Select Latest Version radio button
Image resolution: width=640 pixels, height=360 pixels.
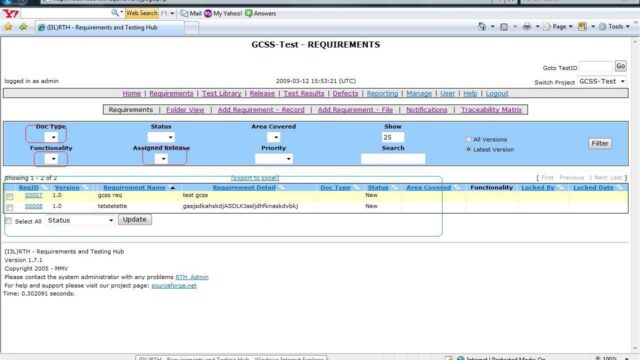pyautogui.click(x=469, y=149)
